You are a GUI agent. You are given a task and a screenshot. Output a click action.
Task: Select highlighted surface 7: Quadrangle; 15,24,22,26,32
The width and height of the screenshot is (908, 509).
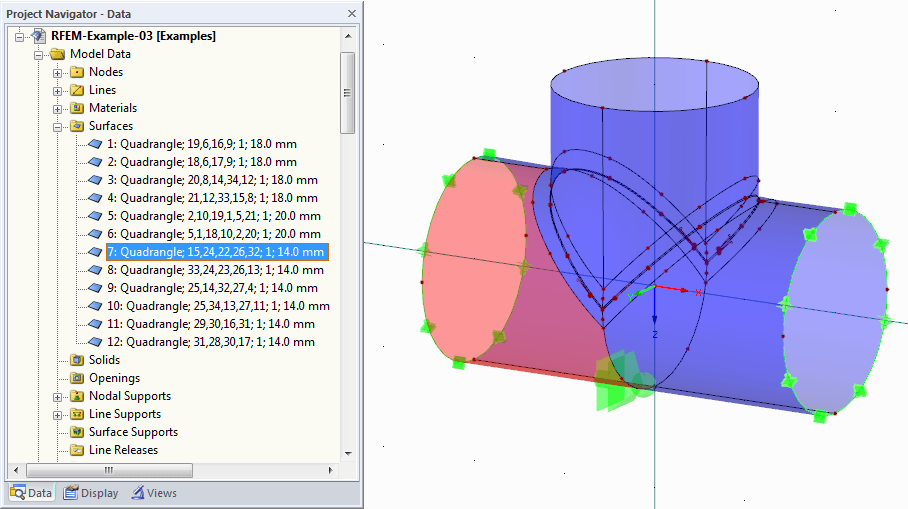pyautogui.click(x=217, y=252)
